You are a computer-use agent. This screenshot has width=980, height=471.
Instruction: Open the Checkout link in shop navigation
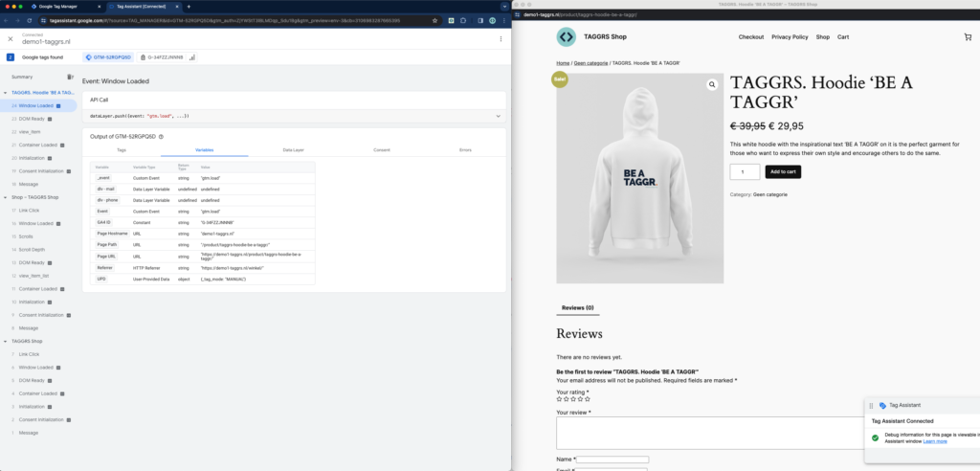(750, 37)
